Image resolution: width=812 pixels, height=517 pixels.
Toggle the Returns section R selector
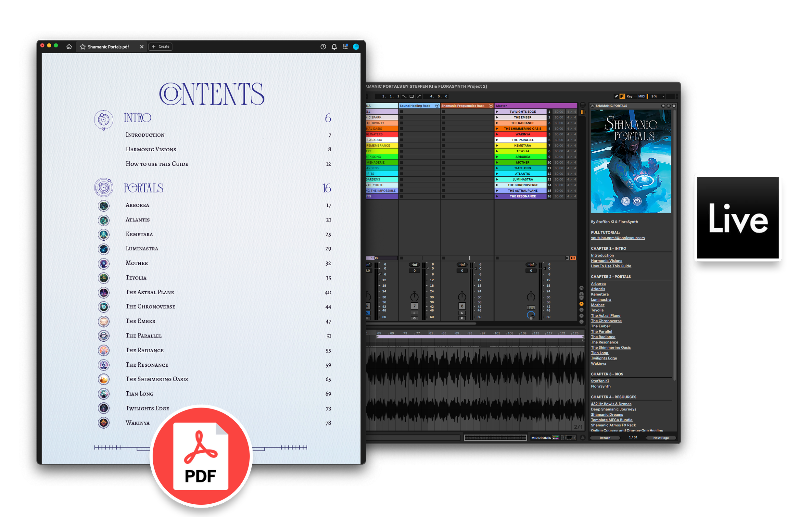581,298
